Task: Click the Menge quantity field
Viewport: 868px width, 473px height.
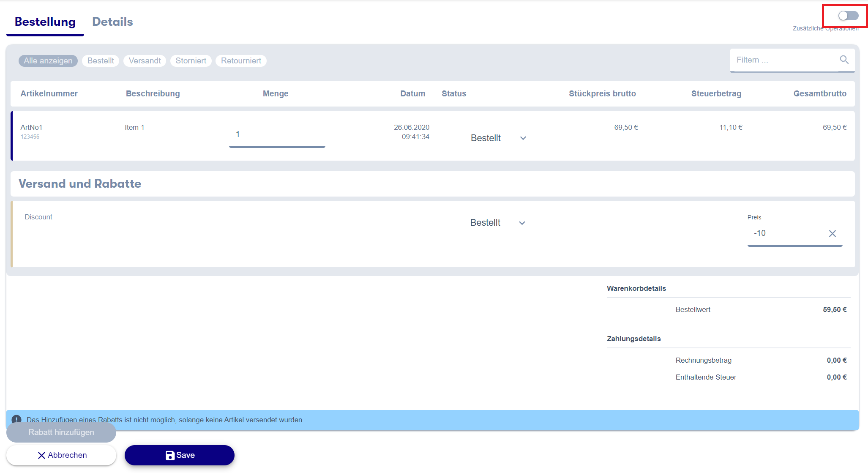Action: tap(277, 134)
